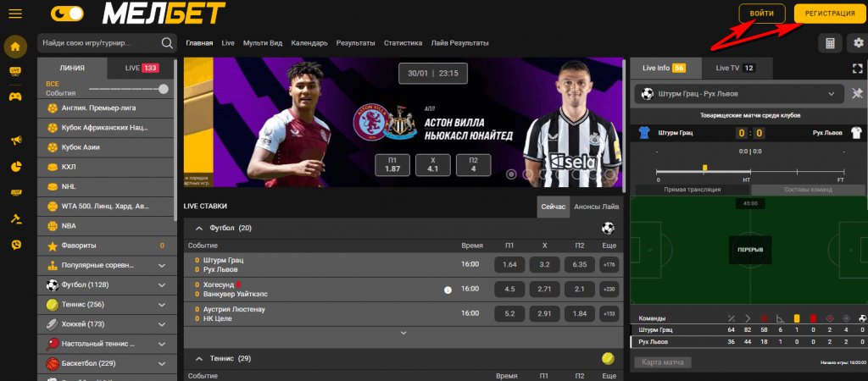868x381 pixels.
Task: Open the Штурм Грац - Рух Львов match dropdown
Action: pos(739,94)
